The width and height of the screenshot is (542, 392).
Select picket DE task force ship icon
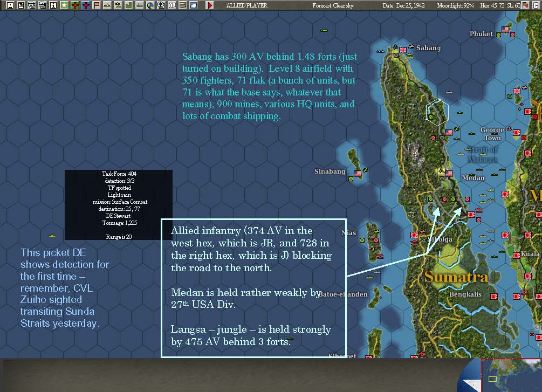[x=52, y=236]
